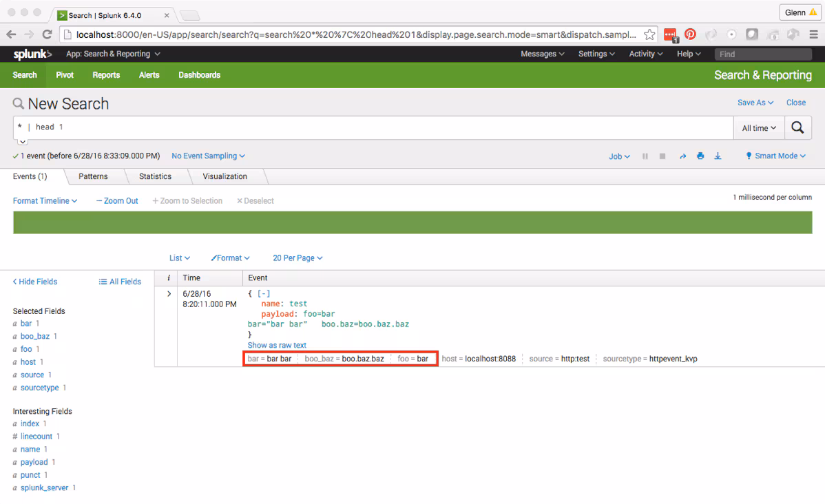Viewport: 825px width, 504px height.
Task: Pause the search job
Action: [x=645, y=156]
